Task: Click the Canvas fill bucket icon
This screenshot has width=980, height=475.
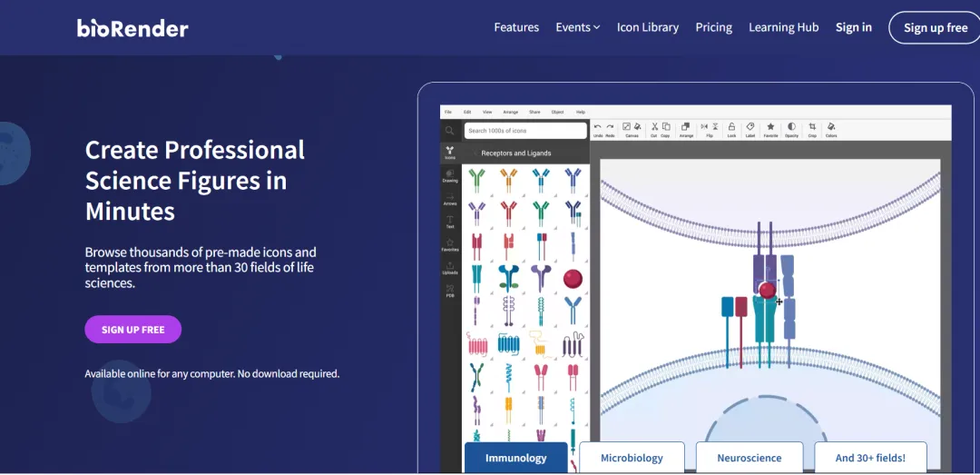Action: pyautogui.click(x=637, y=126)
